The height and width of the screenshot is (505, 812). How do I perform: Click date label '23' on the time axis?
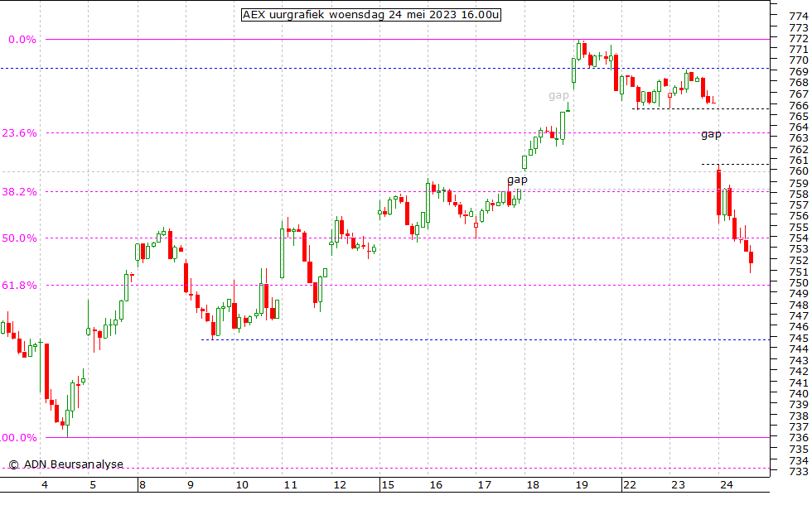pyautogui.click(x=678, y=485)
